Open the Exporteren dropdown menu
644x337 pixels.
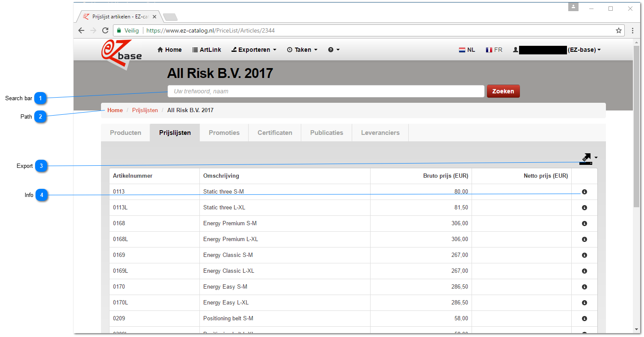pos(254,50)
